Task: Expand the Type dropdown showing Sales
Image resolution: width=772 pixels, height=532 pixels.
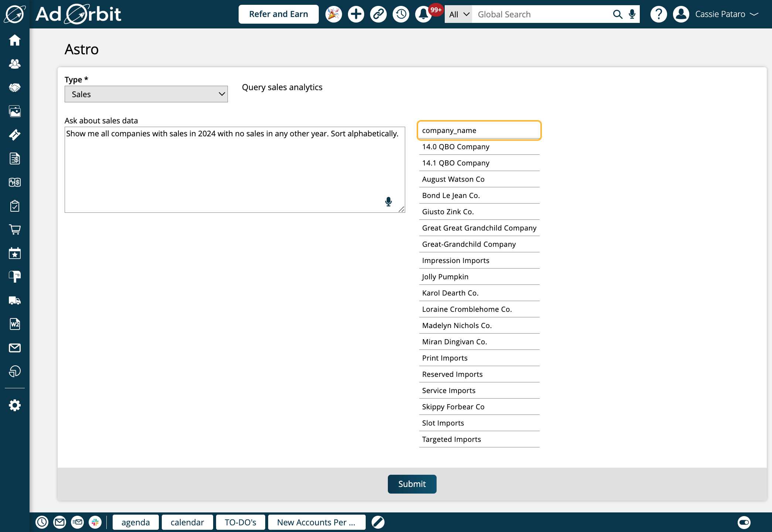Action: (146, 94)
